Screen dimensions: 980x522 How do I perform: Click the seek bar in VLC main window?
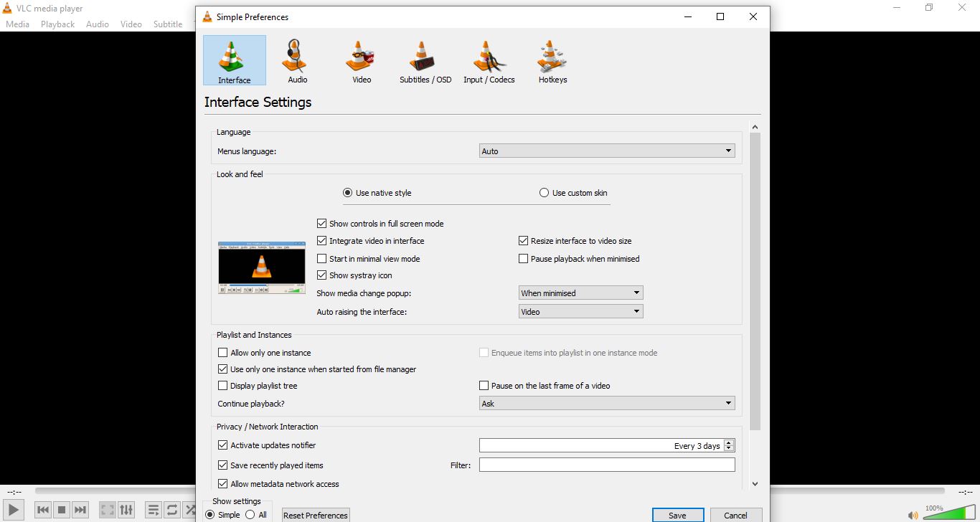click(x=490, y=491)
